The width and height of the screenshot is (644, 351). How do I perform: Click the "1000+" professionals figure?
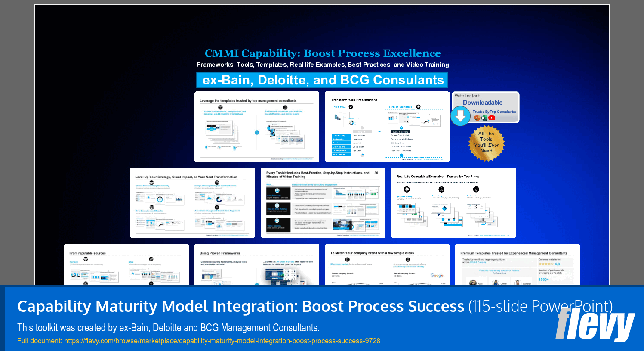(x=544, y=280)
